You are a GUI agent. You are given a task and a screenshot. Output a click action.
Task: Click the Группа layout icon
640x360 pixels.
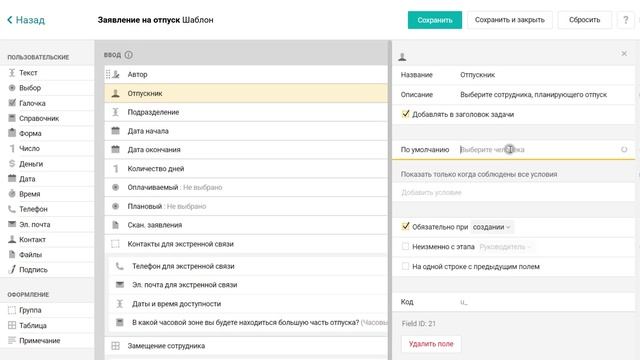coord(12,310)
